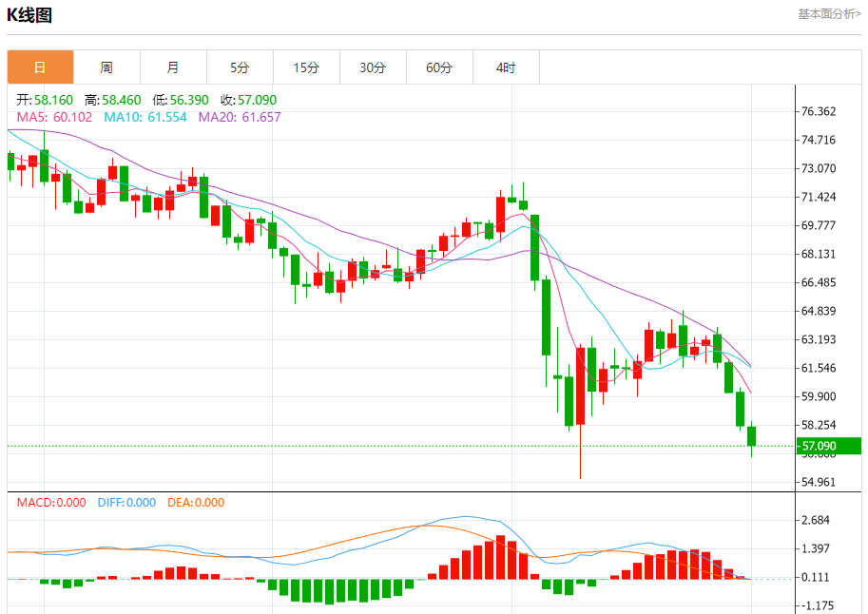Switch to the 周 weekly tab
The image size is (868, 614).
pos(106,67)
